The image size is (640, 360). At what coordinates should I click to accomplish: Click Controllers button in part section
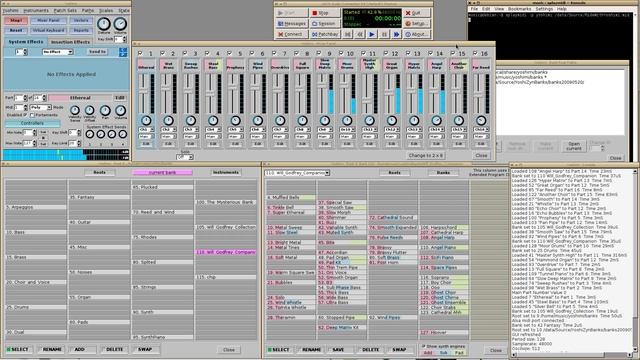coord(32,123)
